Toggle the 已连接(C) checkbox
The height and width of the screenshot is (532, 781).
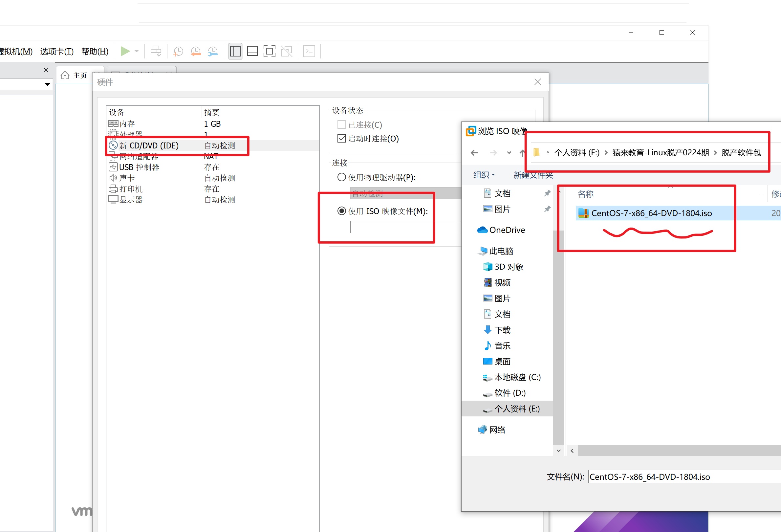(341, 125)
